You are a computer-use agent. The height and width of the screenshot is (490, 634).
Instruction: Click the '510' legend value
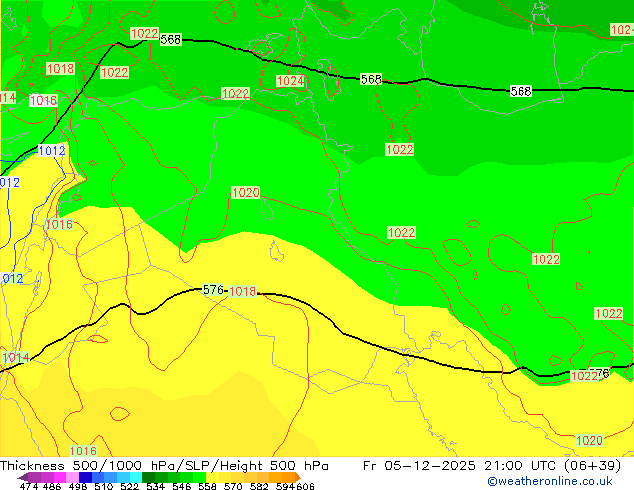(104, 486)
